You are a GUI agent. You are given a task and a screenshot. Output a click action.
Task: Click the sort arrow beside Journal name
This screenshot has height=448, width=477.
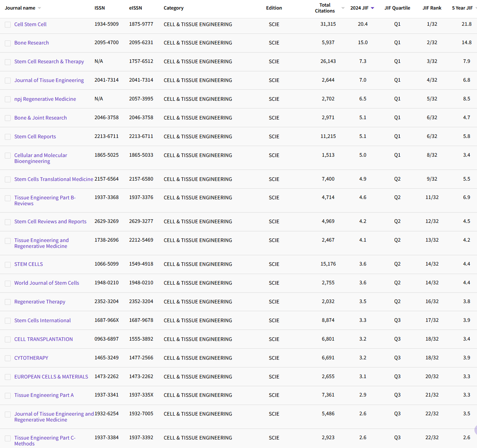[x=39, y=8]
